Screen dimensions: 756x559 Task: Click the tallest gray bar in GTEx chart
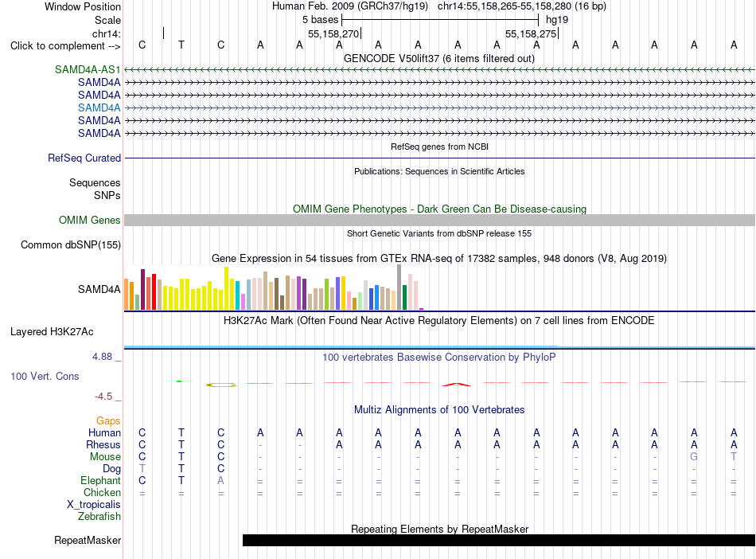click(399, 287)
